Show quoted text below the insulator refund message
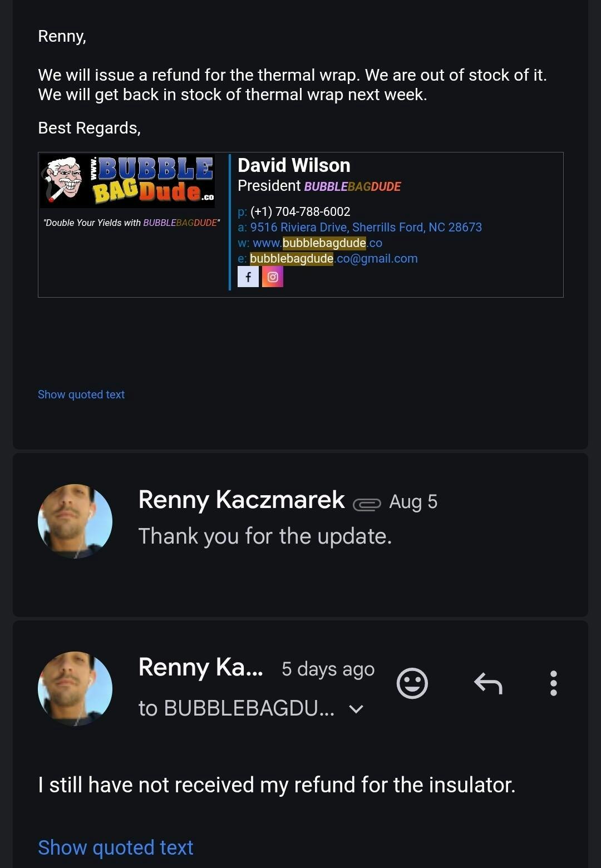601x868 pixels. point(116,847)
